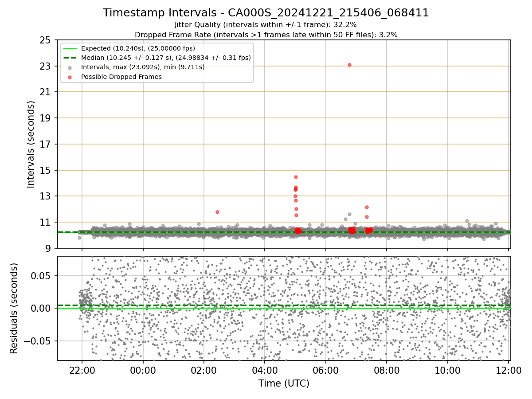Select the 'Jitter Quality' 32.2% subtitle text
Image resolution: width=532 pixels, height=399 pixels.
coord(266,25)
